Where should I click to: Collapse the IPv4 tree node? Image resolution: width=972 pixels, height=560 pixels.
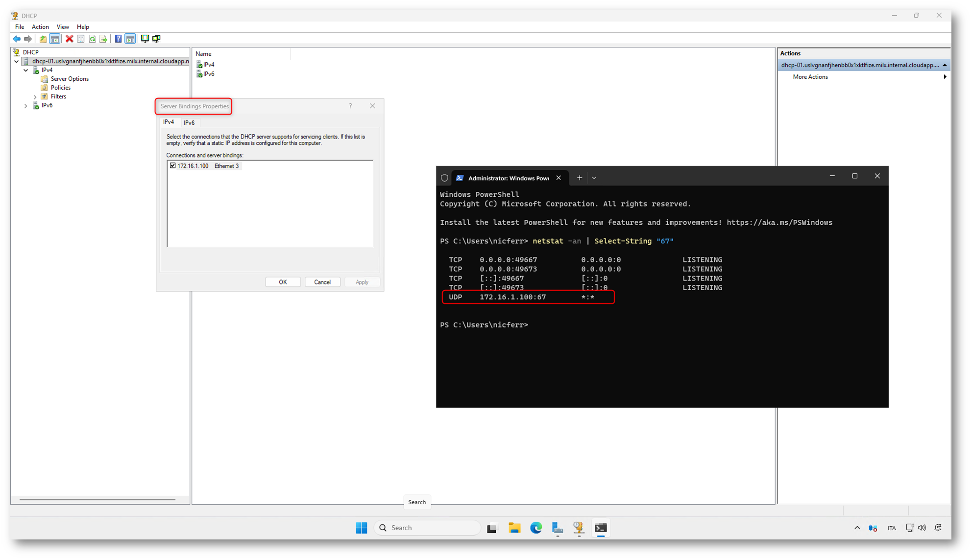[x=26, y=70]
